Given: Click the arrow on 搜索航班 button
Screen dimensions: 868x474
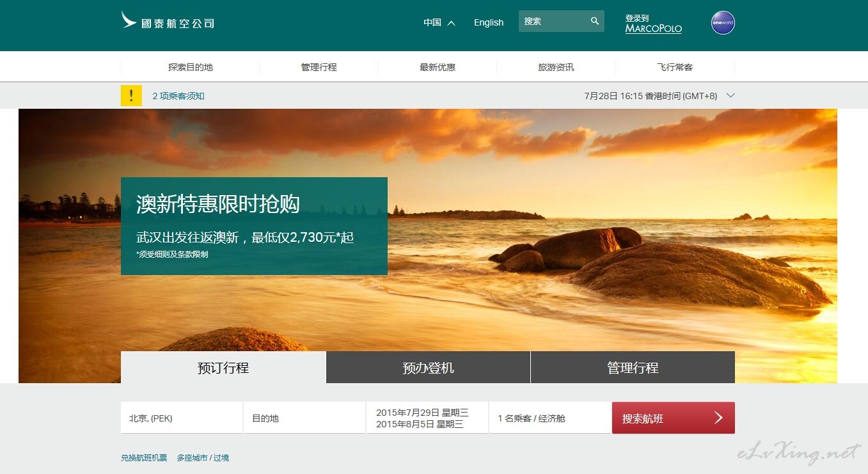Looking at the screenshot, I should [718, 418].
